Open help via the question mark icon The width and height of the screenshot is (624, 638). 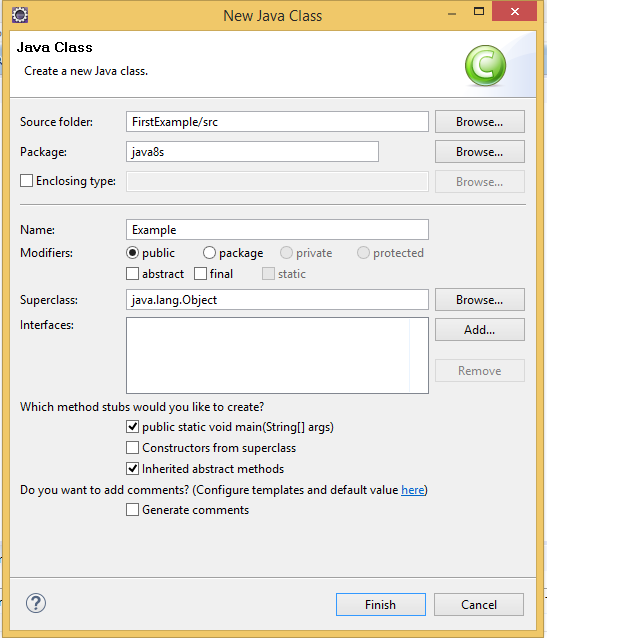coord(36,603)
